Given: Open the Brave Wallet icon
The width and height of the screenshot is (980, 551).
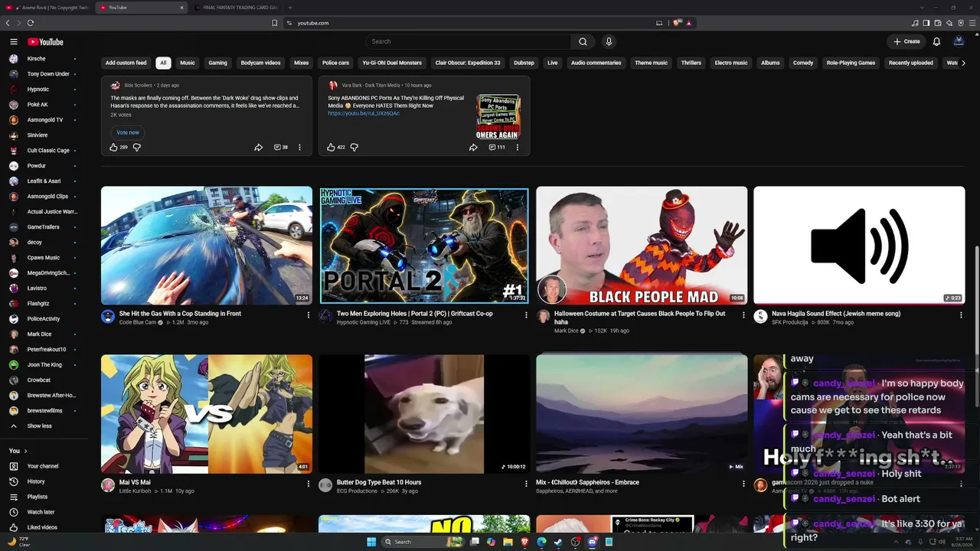Looking at the screenshot, I should point(938,23).
